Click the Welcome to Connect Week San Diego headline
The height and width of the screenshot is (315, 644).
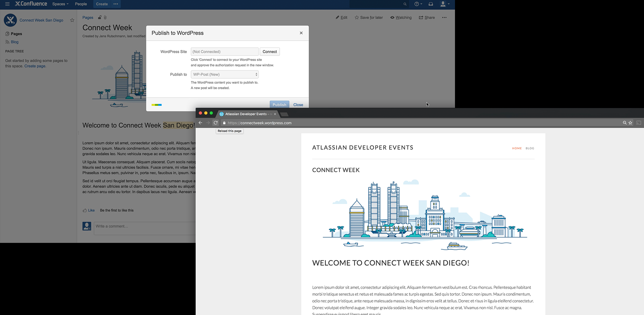click(391, 263)
